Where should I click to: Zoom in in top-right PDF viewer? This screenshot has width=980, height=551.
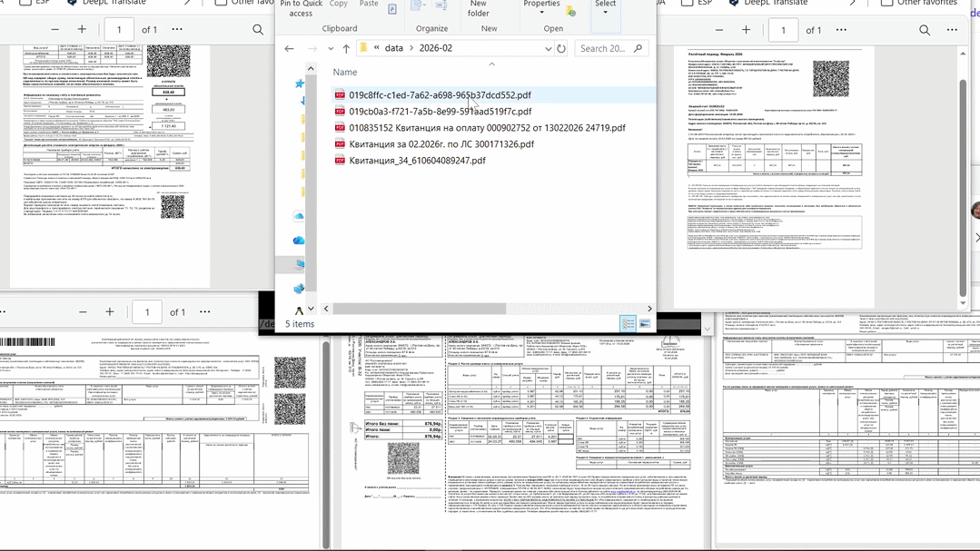(747, 30)
